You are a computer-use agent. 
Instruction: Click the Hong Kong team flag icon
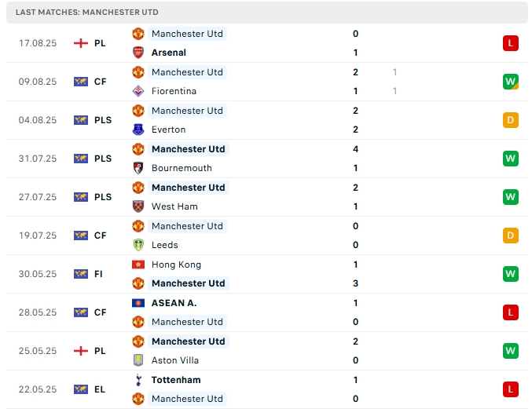tap(138, 265)
